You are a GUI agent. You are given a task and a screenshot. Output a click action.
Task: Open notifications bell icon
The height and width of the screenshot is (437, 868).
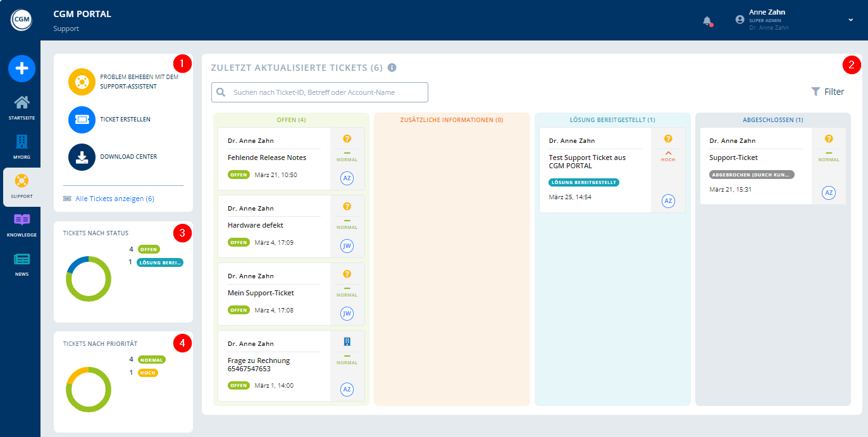click(x=707, y=21)
